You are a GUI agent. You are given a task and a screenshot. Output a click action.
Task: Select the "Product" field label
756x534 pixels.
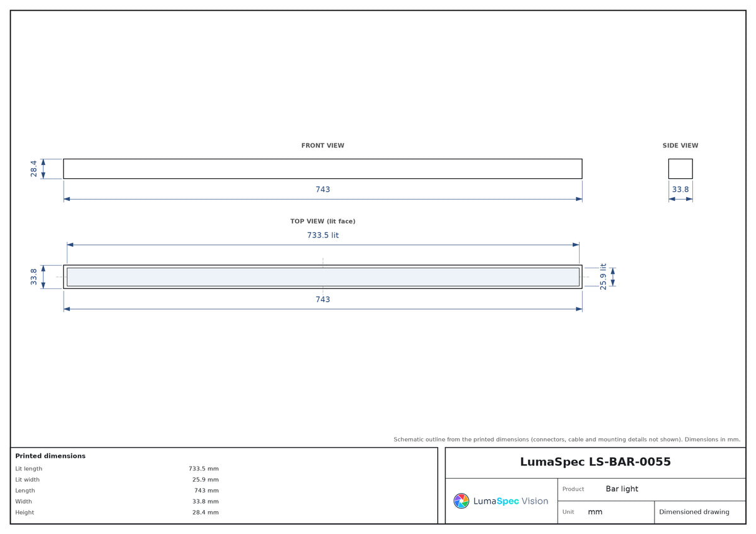click(x=573, y=489)
